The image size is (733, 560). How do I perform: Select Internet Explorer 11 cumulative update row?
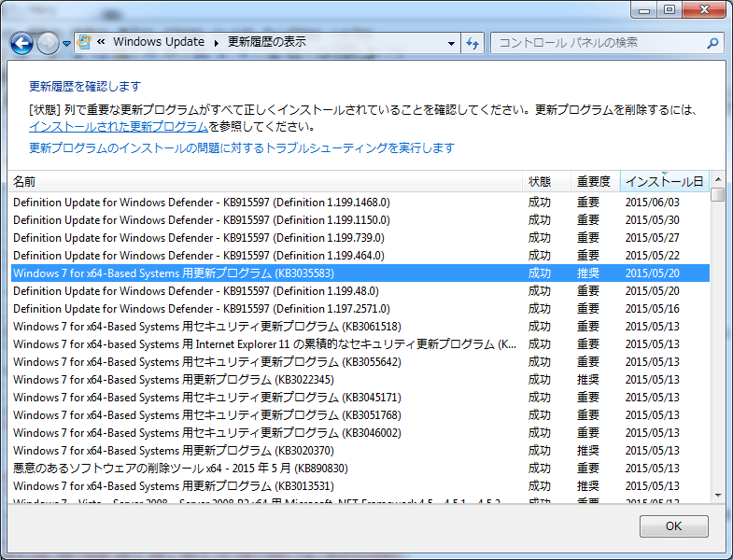tap(360, 344)
